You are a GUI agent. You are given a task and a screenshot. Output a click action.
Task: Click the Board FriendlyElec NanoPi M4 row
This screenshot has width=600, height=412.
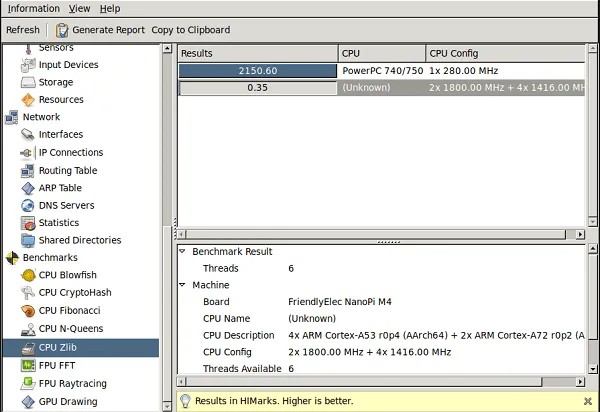coord(382,301)
